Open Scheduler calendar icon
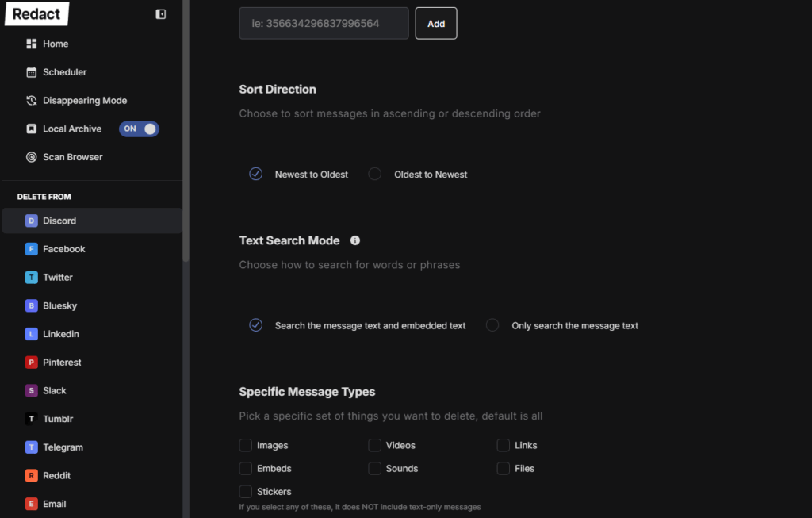Image resolution: width=812 pixels, height=518 pixels. (32, 72)
